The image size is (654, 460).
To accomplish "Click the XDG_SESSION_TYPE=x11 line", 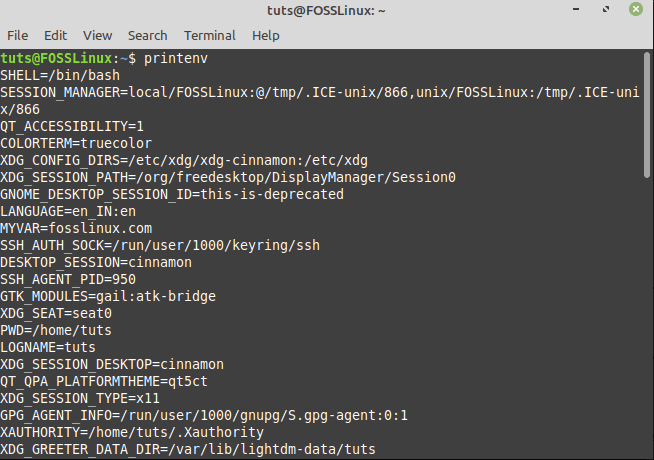I will click(80, 398).
